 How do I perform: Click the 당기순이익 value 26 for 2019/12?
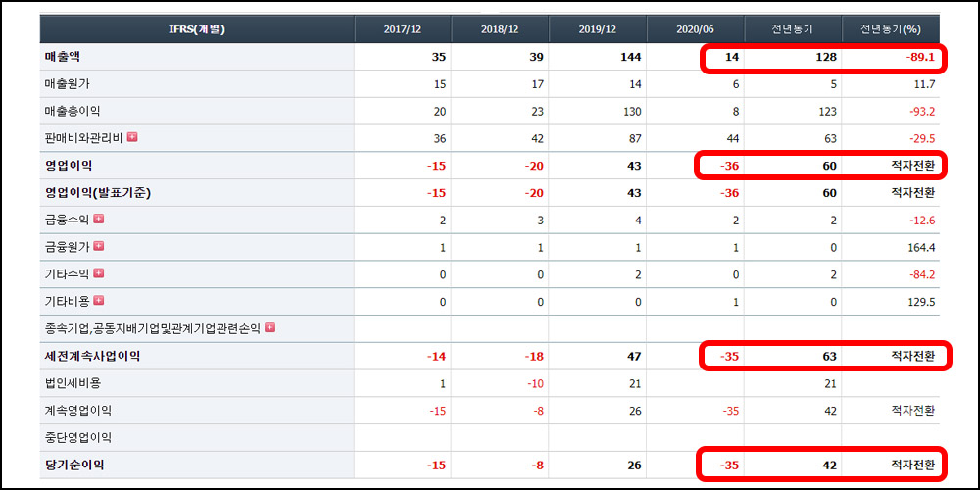pyautogui.click(x=635, y=466)
